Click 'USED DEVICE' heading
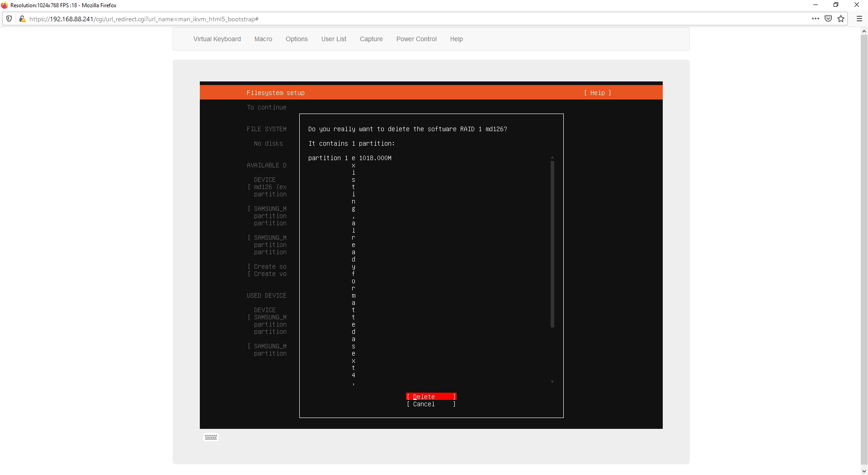This screenshot has height=475, width=868. pyautogui.click(x=267, y=295)
